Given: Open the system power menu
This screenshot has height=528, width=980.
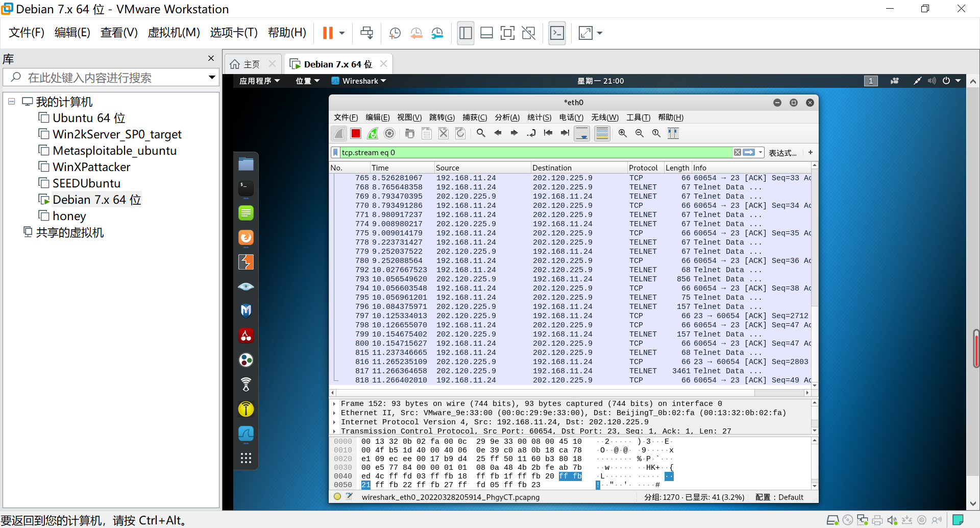Looking at the screenshot, I should tap(951, 81).
